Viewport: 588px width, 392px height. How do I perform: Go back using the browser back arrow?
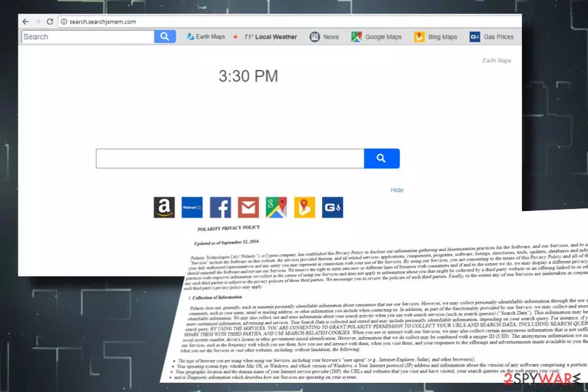click(x=25, y=22)
